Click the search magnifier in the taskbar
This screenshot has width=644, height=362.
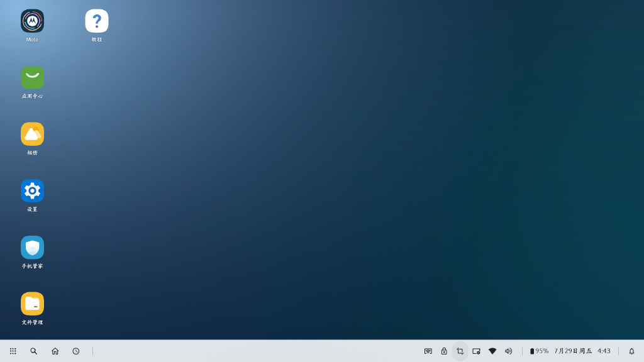pos(34,351)
